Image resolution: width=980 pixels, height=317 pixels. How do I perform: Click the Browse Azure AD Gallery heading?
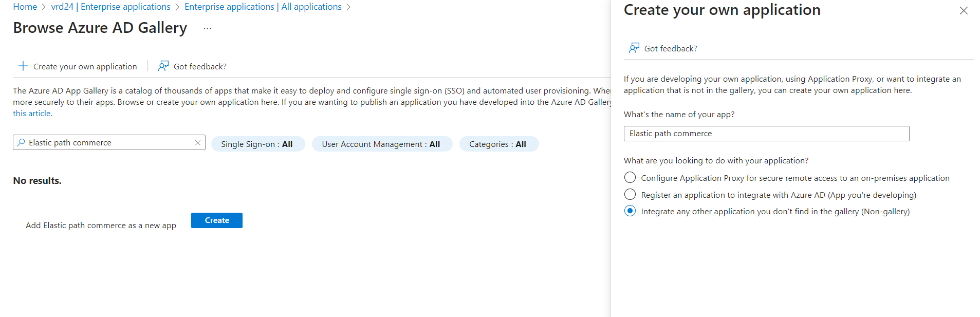pyautogui.click(x=100, y=28)
